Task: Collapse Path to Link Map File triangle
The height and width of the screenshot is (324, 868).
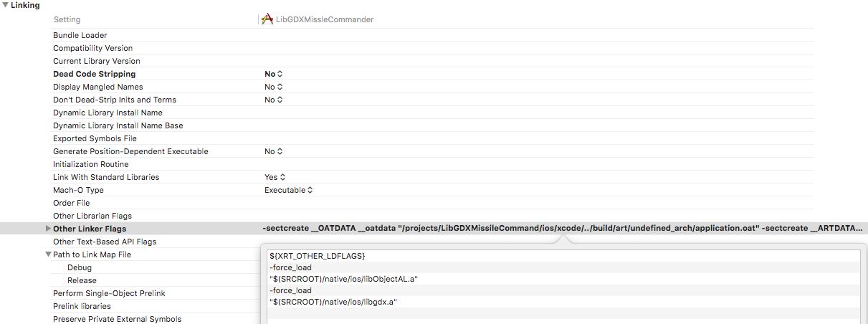Action: (x=47, y=254)
